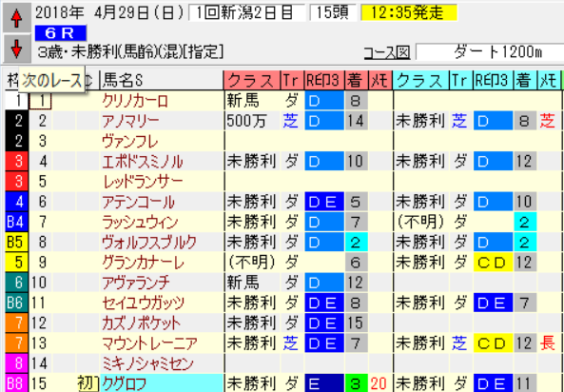Click the ダート1200m course field

pos(490,52)
